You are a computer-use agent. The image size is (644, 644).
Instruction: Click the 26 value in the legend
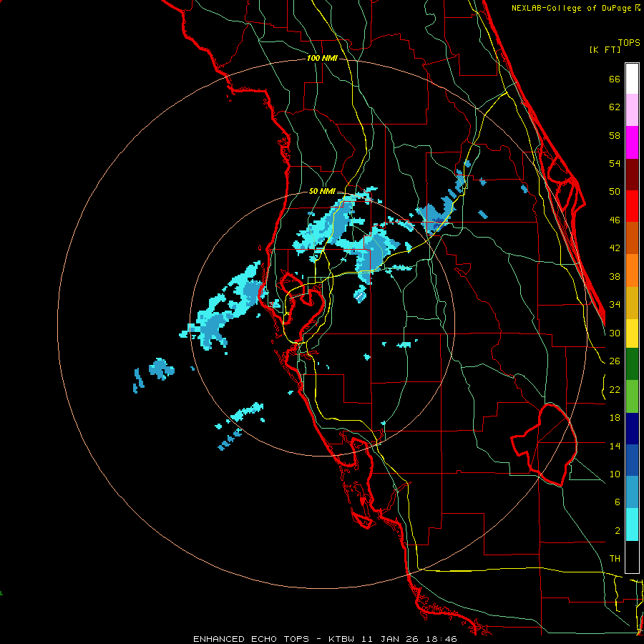coord(615,361)
